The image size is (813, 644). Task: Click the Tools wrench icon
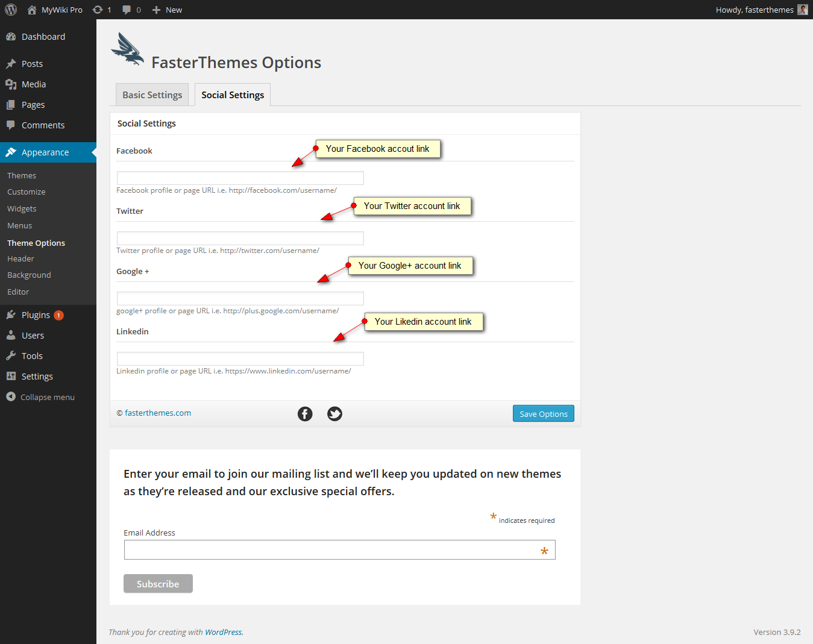pyautogui.click(x=11, y=356)
